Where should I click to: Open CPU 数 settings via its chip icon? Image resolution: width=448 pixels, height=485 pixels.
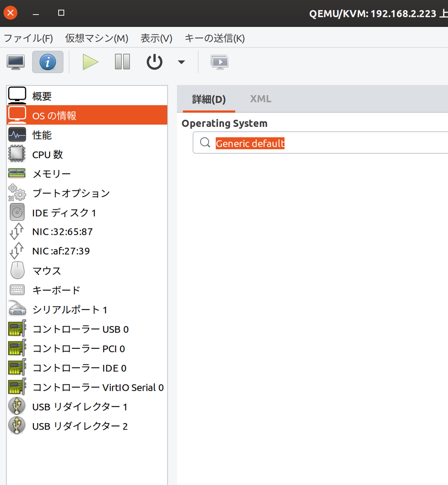click(17, 154)
